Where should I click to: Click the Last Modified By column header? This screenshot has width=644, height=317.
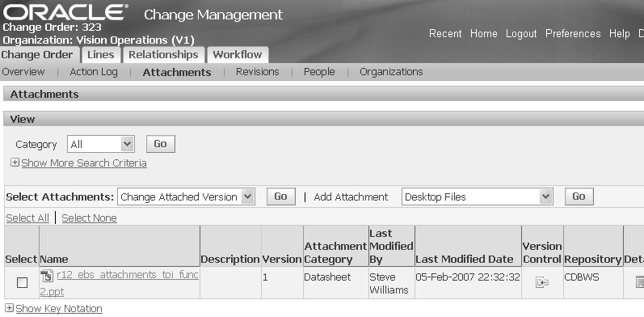pyautogui.click(x=391, y=247)
